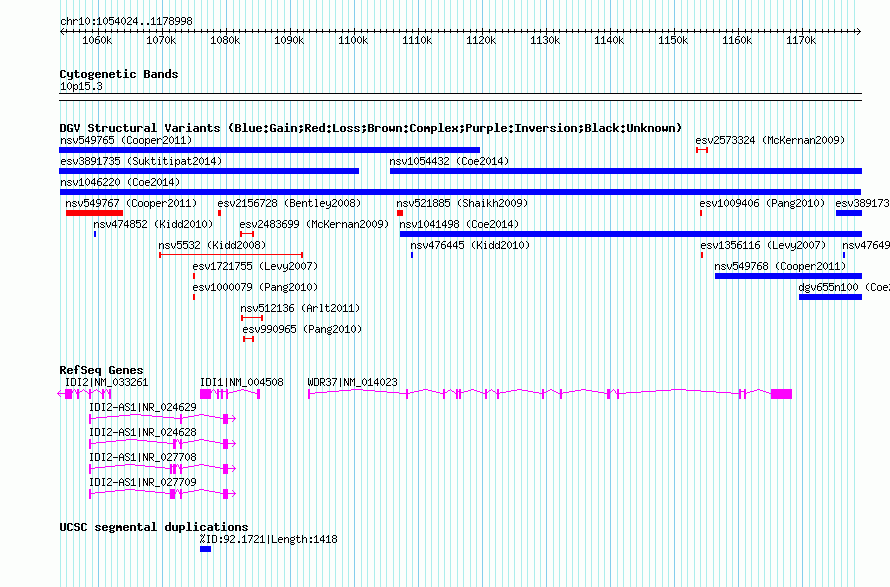Click esv1356116 (Levy2007) label
Image resolution: width=890 pixels, height=587 pixels.
763,245
